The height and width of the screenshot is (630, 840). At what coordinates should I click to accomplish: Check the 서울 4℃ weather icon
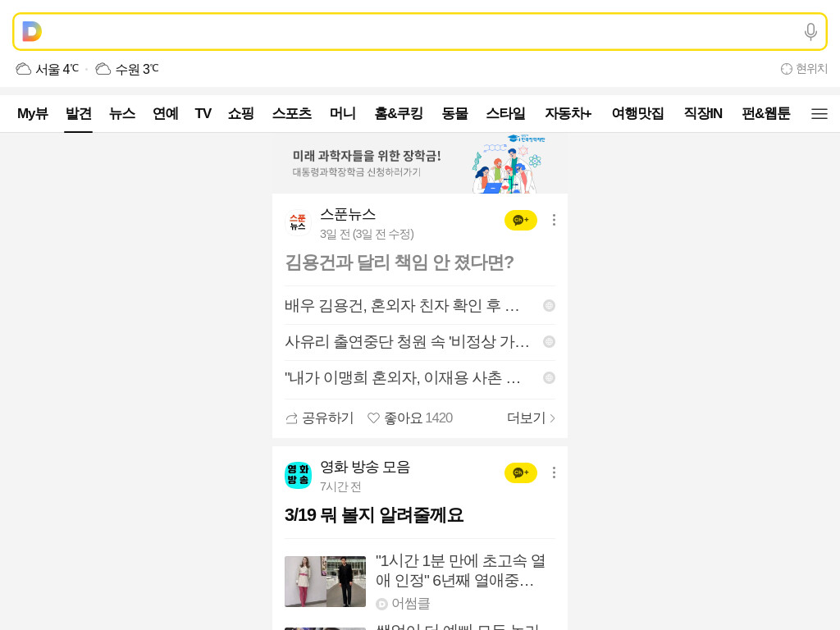[x=23, y=69]
